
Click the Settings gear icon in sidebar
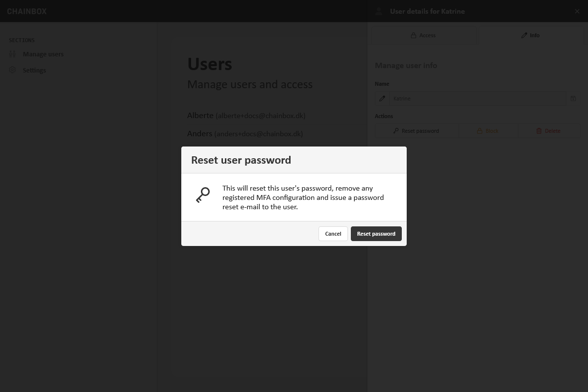pyautogui.click(x=13, y=70)
